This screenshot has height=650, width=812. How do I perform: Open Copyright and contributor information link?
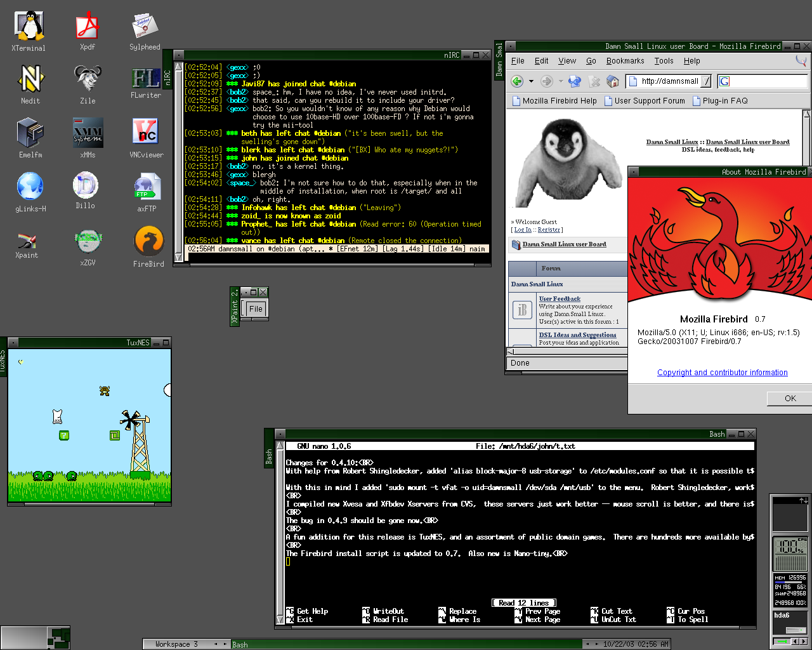pos(723,373)
